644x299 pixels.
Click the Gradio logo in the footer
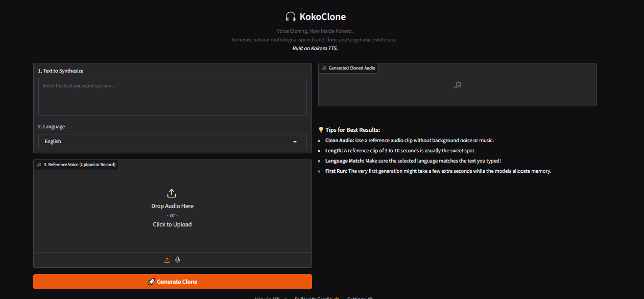click(x=336, y=298)
